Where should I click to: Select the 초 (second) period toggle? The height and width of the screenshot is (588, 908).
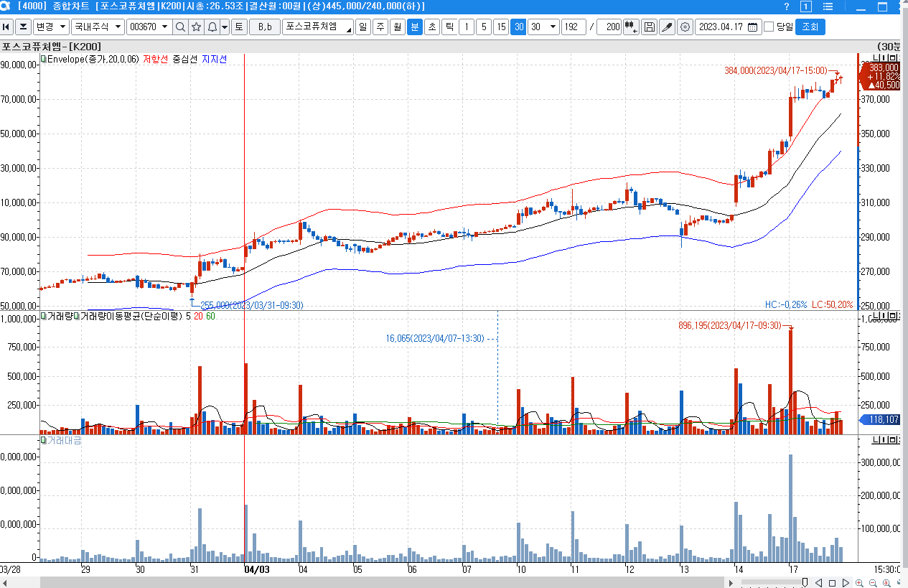(x=431, y=27)
